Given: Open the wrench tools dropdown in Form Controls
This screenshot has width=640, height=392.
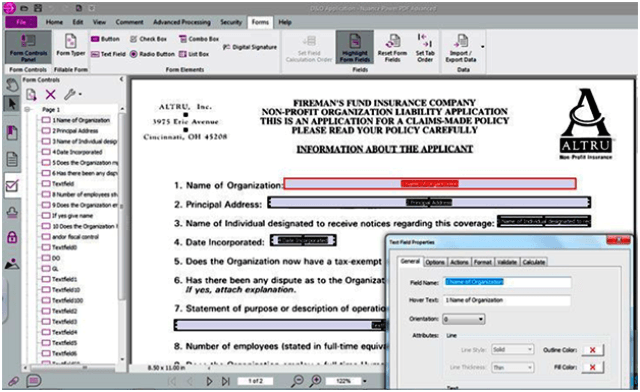Looking at the screenshot, I should 72,95.
